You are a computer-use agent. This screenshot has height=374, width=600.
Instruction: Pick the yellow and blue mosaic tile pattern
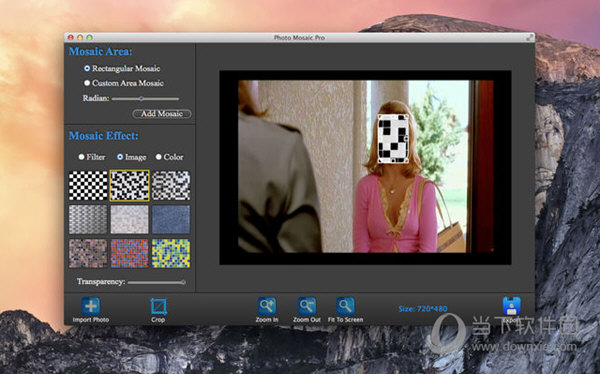pyautogui.click(x=171, y=253)
